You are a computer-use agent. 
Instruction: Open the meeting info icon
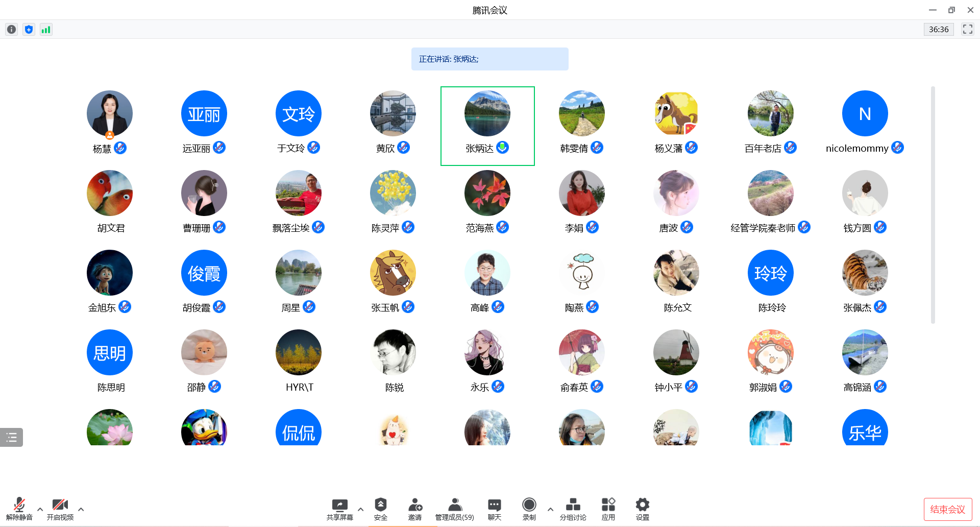11,30
